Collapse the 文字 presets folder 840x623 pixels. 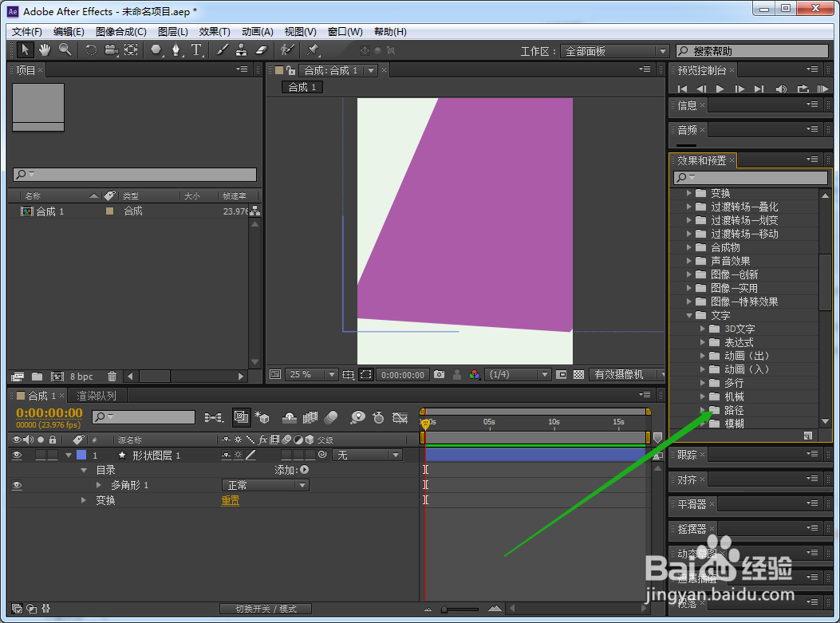coord(689,316)
